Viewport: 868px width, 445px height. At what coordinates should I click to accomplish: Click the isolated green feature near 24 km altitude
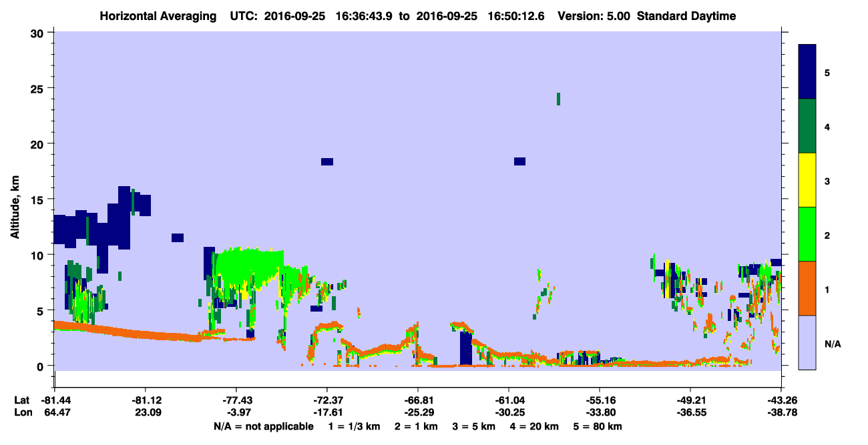click(558, 99)
